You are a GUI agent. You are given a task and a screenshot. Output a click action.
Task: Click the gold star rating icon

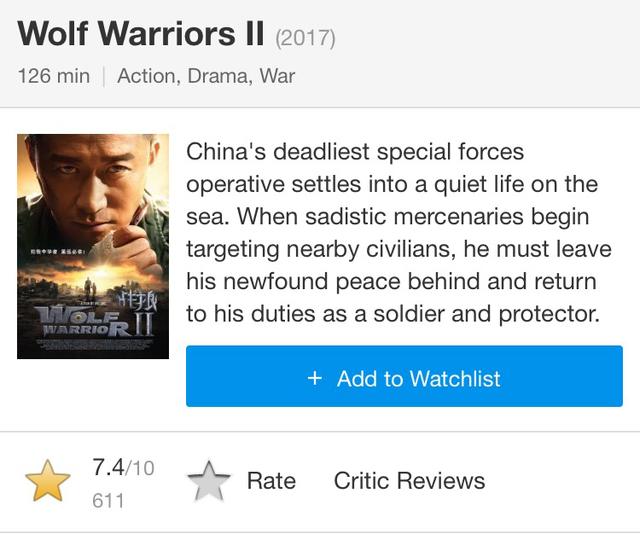[48, 481]
